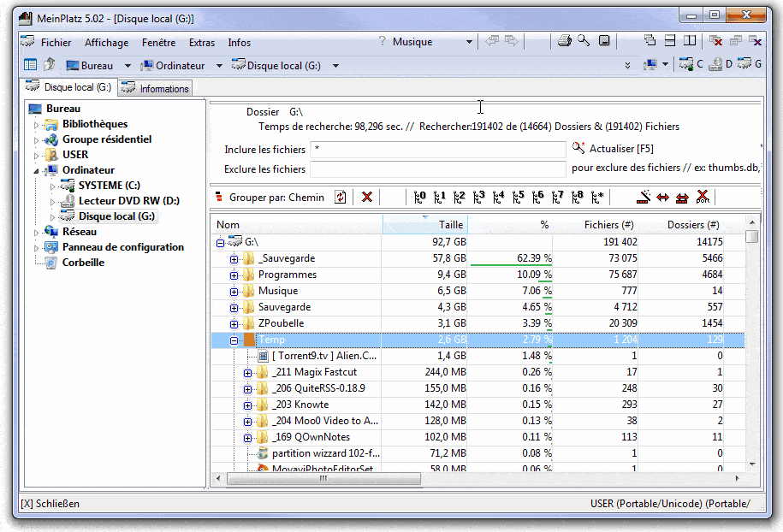This screenshot has height=532, width=783.
Task: Collapse the Temp folder row
Action: [234, 340]
